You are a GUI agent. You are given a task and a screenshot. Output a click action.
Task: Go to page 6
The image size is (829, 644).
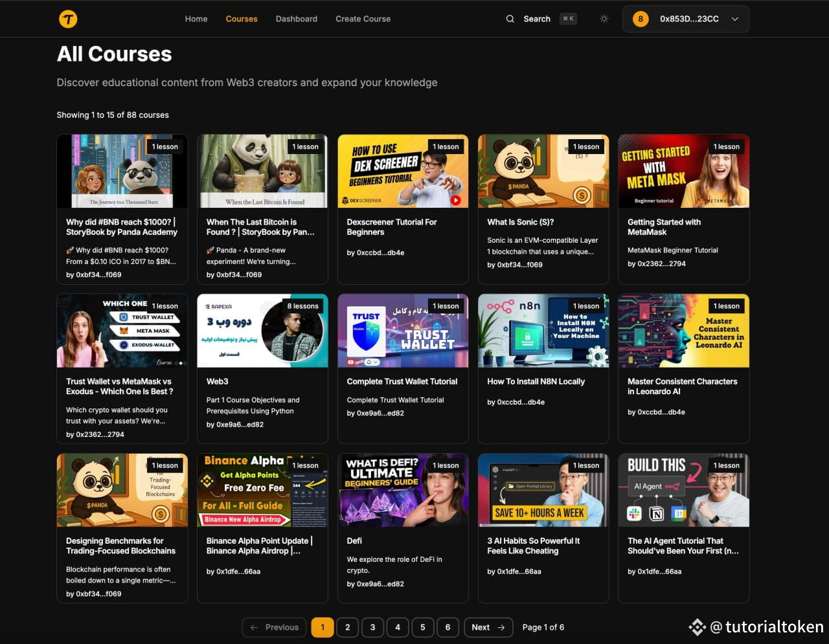pos(448,627)
